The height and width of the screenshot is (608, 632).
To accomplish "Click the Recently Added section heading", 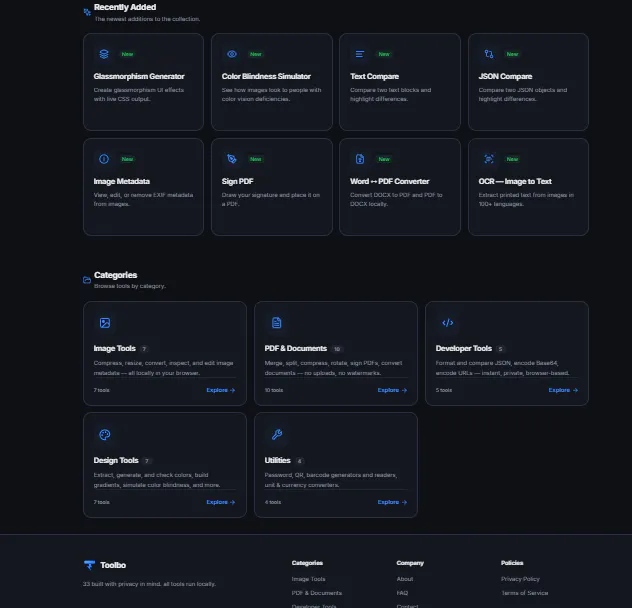I will click(125, 7).
